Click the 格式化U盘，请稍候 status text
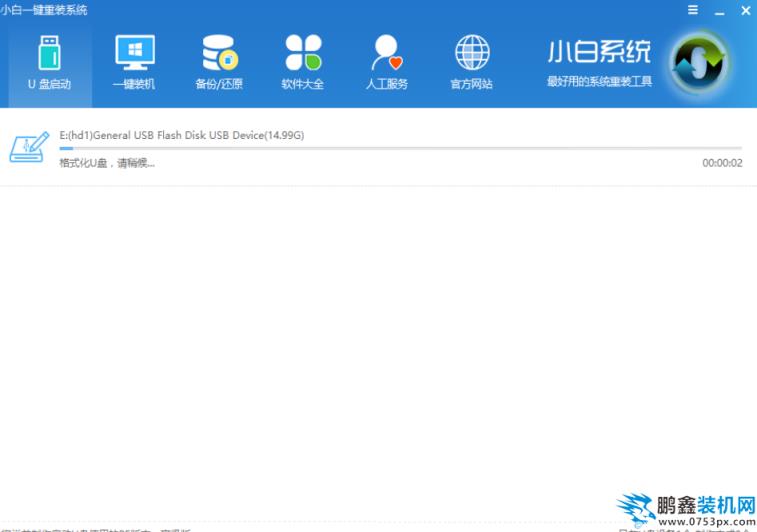This screenshot has height=532, width=757. click(107, 163)
